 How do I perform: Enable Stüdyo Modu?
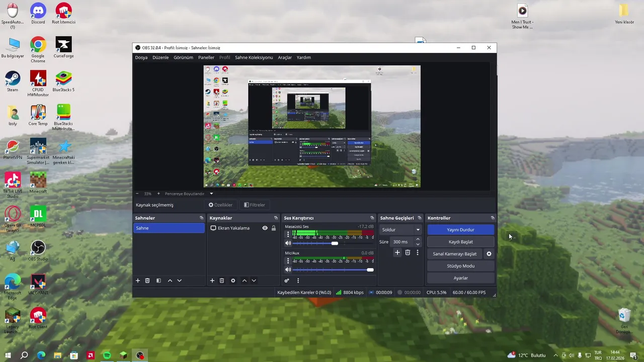tap(460, 266)
